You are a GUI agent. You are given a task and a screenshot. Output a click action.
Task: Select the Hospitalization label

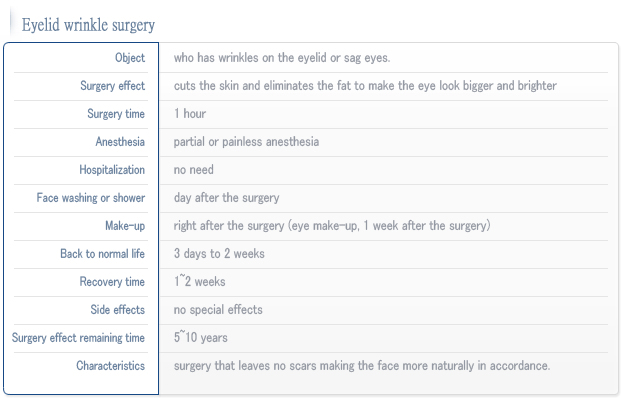112,170
